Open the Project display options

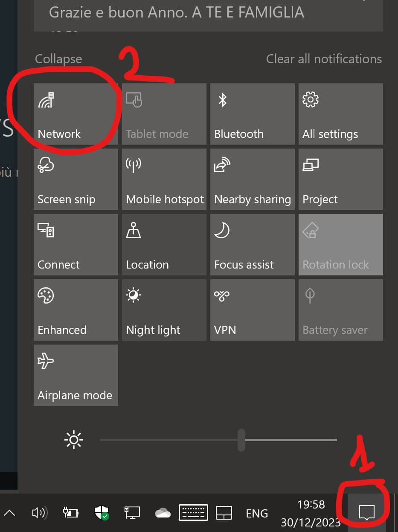pos(340,179)
